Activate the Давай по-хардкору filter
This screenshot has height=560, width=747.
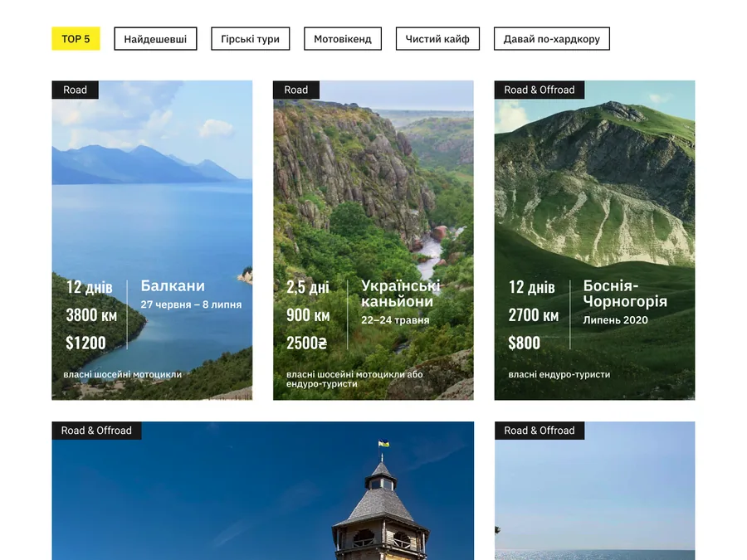tap(552, 38)
